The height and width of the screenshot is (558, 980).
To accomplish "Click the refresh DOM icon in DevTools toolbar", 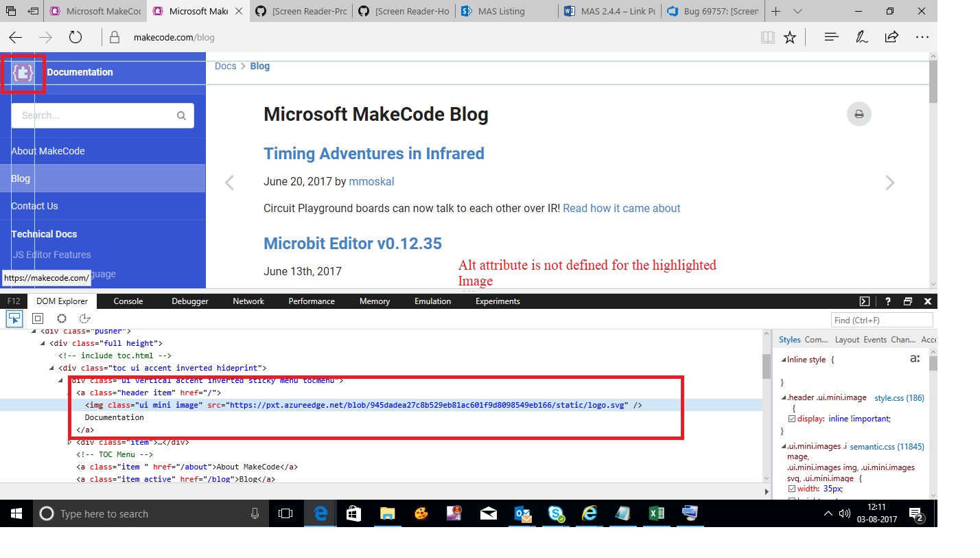I will coord(61,318).
